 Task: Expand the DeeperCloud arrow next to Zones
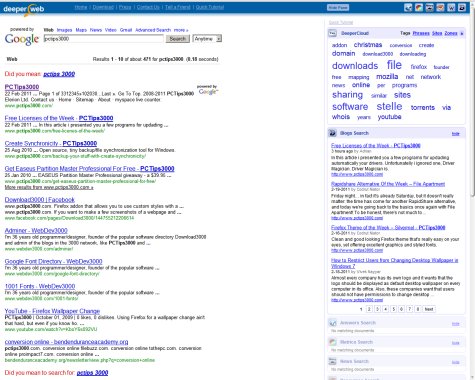[x=462, y=33]
